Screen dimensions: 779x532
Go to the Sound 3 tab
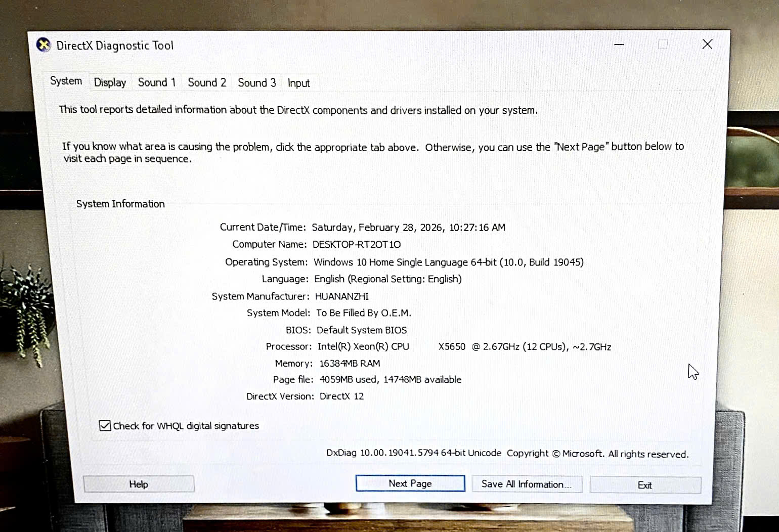click(257, 82)
